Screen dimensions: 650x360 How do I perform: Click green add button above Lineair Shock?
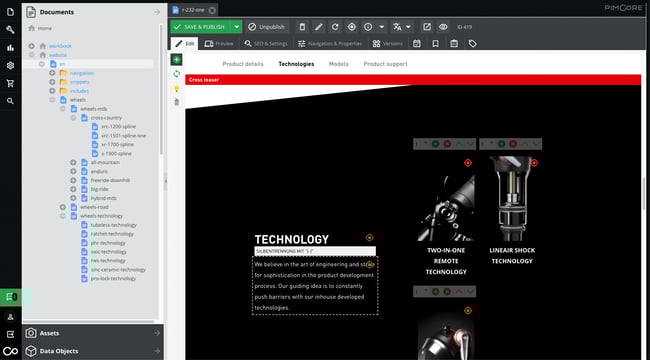tap(501, 144)
